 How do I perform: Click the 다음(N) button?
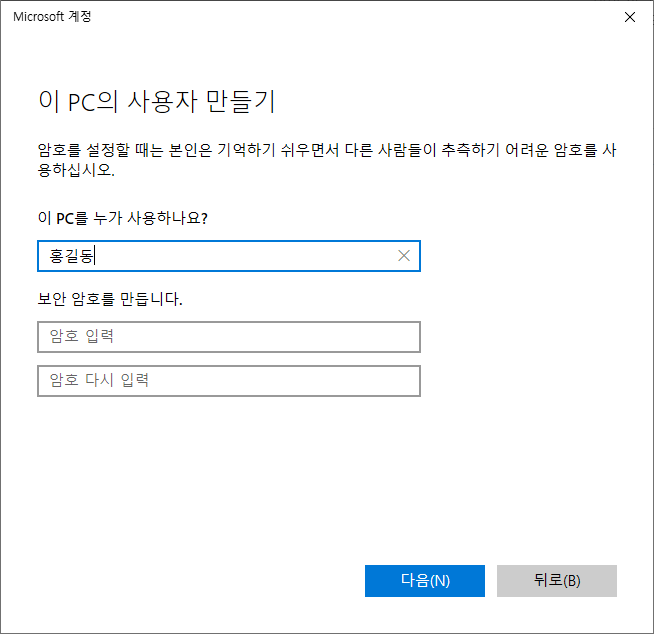coord(425,581)
